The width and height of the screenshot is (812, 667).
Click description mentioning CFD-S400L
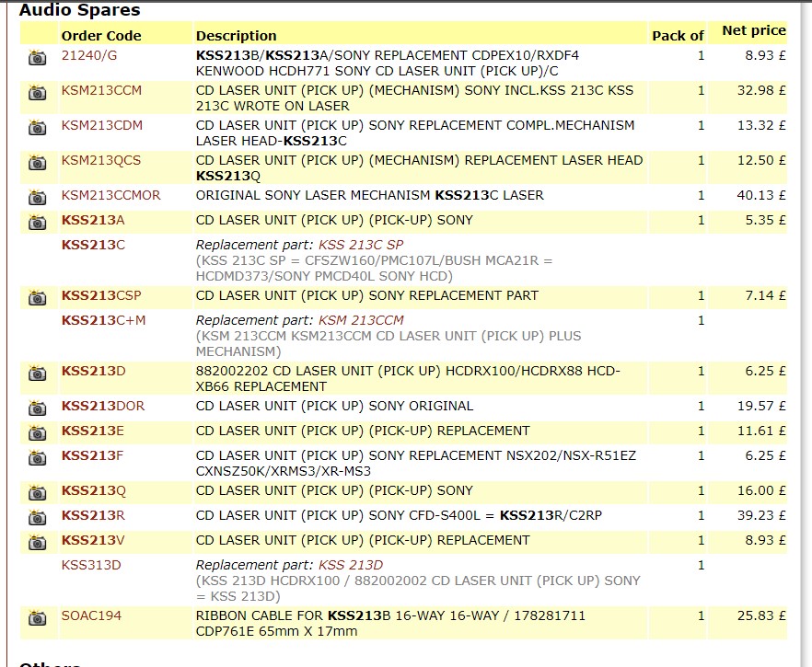pyautogui.click(x=399, y=515)
